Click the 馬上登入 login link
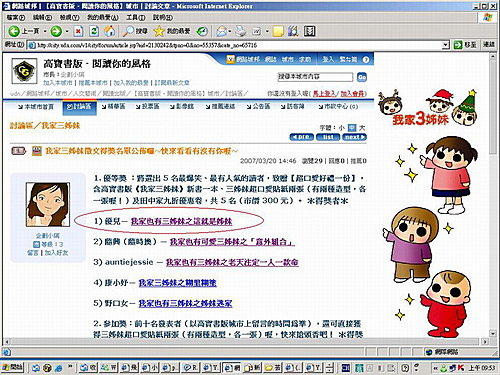The height and width of the screenshot is (375, 500). point(324,94)
